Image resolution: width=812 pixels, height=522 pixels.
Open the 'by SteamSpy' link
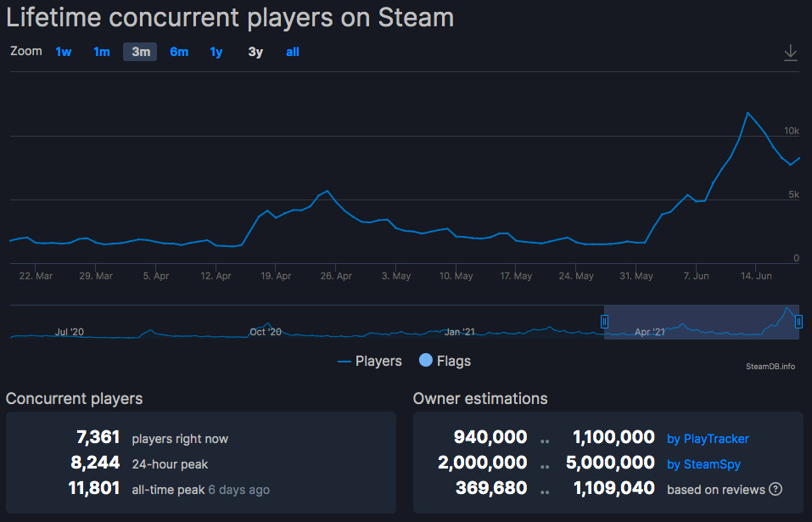(x=703, y=464)
